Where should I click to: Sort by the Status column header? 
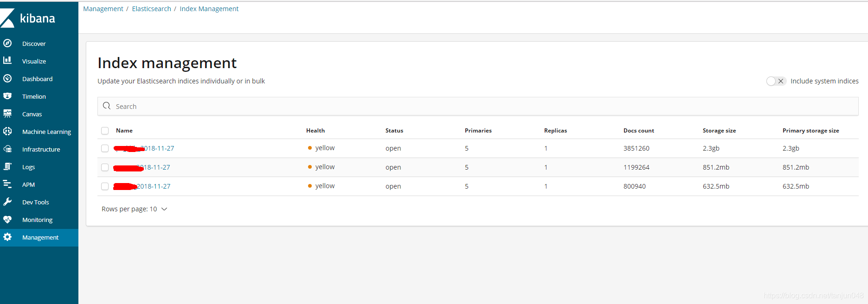[x=394, y=131]
